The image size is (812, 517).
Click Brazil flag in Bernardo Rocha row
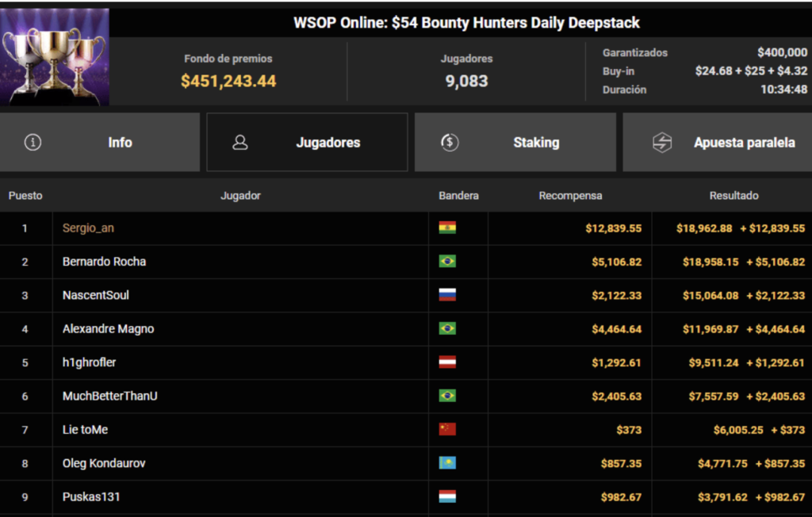click(x=447, y=261)
